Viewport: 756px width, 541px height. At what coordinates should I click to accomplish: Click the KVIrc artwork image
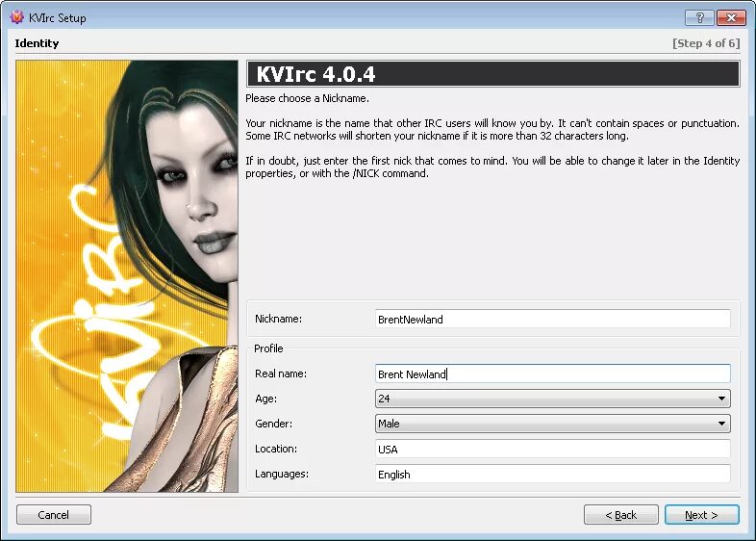127,276
